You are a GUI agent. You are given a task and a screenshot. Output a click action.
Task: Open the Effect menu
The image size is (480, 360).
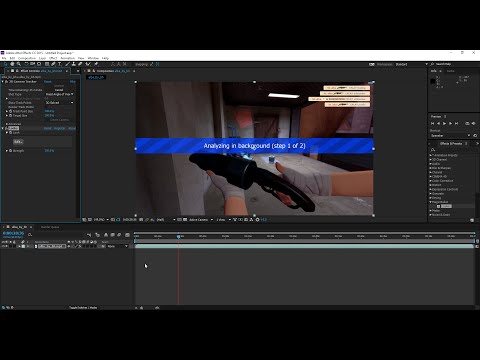coord(53,58)
